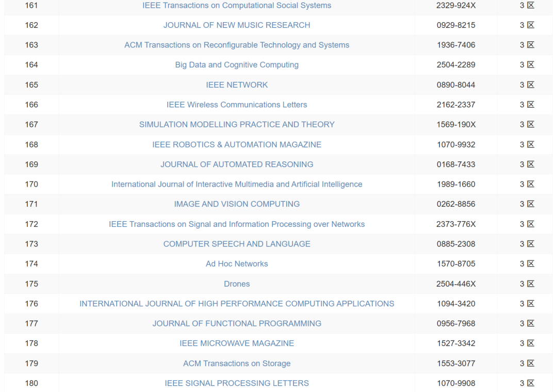Screen dimensions: 557x392
Task: Select ISSN 1070-9932 cell
Action: (x=456, y=144)
